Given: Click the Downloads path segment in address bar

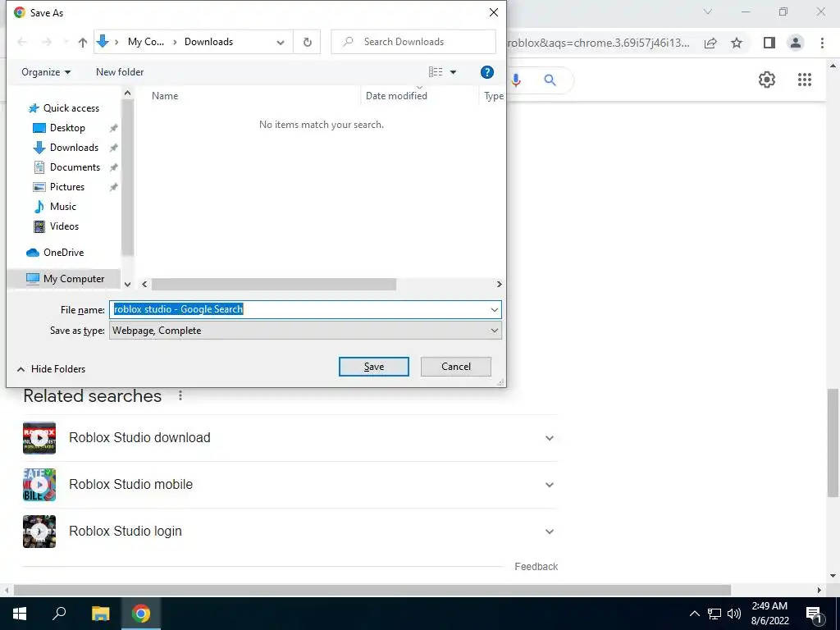Looking at the screenshot, I should pyautogui.click(x=208, y=42).
